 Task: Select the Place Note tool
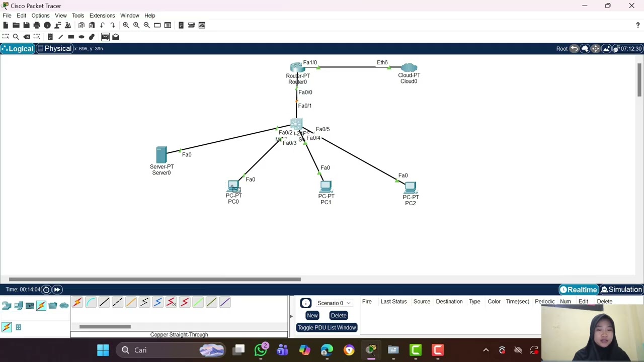click(50, 37)
